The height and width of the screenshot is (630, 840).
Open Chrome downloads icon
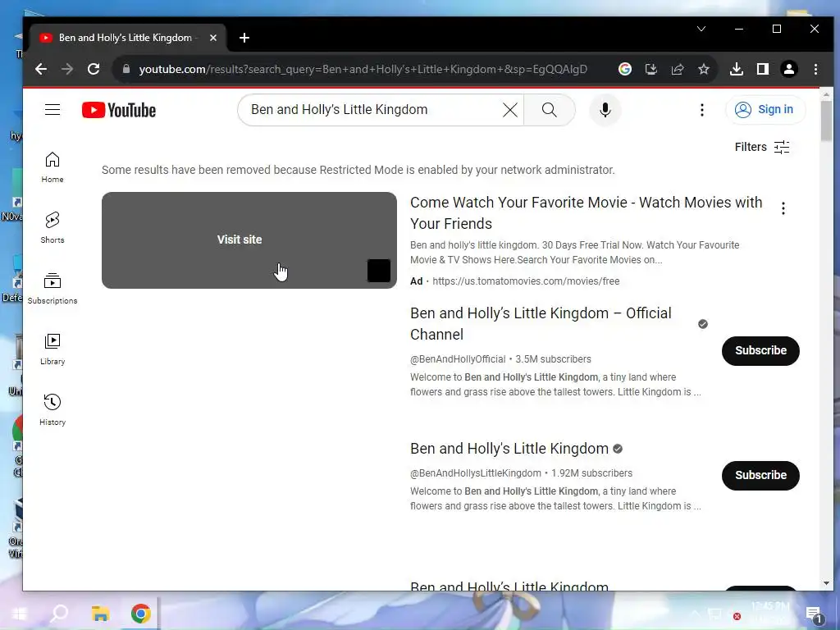(737, 69)
